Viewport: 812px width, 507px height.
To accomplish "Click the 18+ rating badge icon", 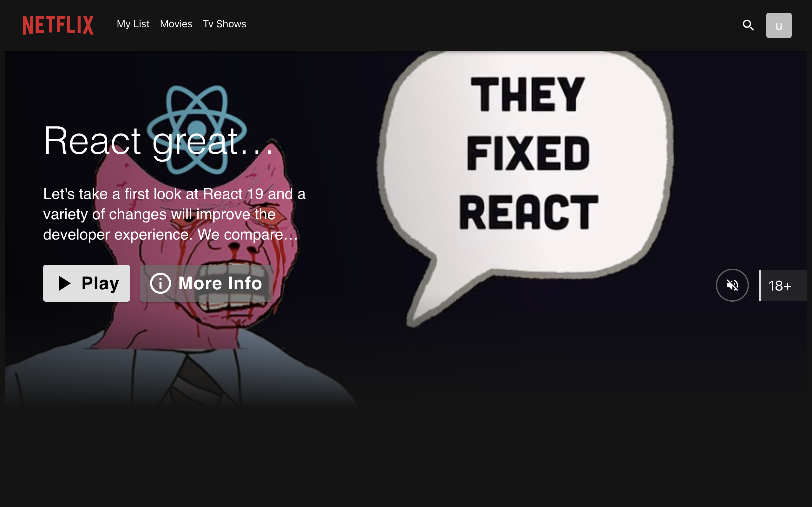I will coord(781,285).
